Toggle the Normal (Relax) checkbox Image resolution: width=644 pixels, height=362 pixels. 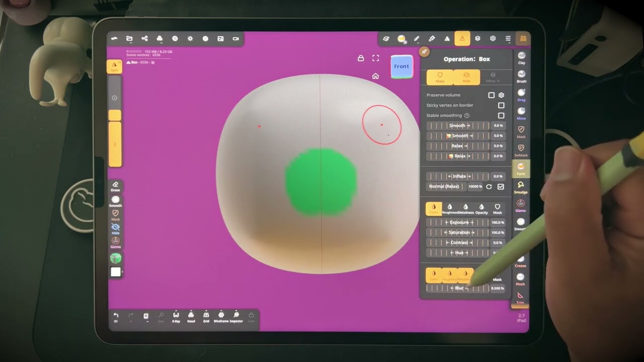point(501,187)
